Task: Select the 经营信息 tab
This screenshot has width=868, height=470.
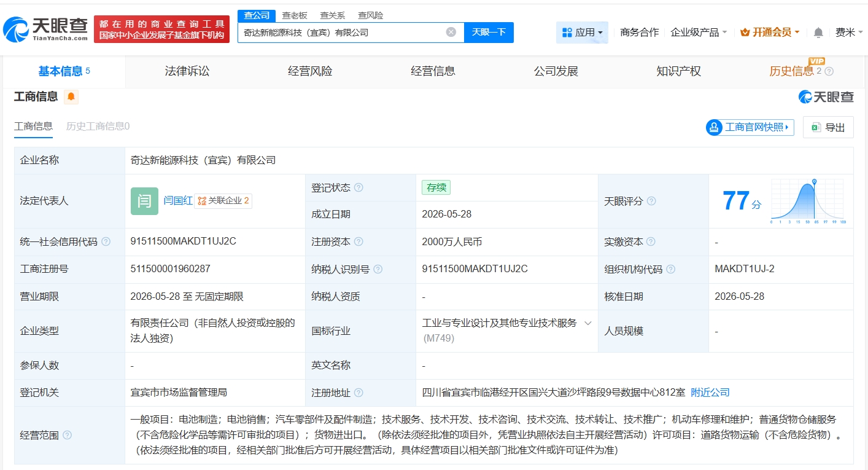Action: tap(433, 71)
